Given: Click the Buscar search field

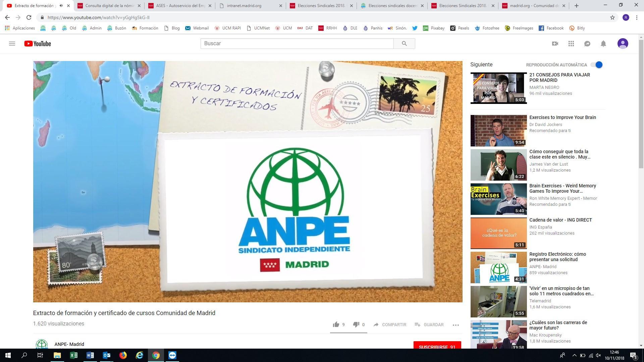Looking at the screenshot, I should click(x=297, y=44).
